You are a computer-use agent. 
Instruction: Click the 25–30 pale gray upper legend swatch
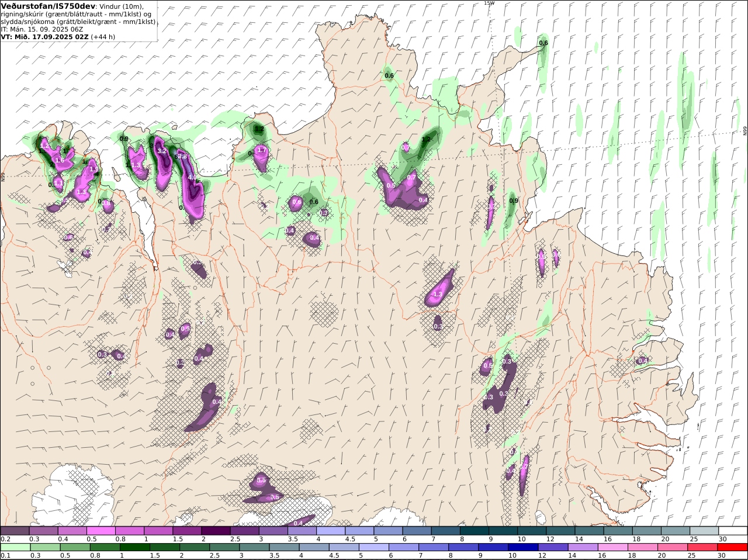tap(705, 531)
